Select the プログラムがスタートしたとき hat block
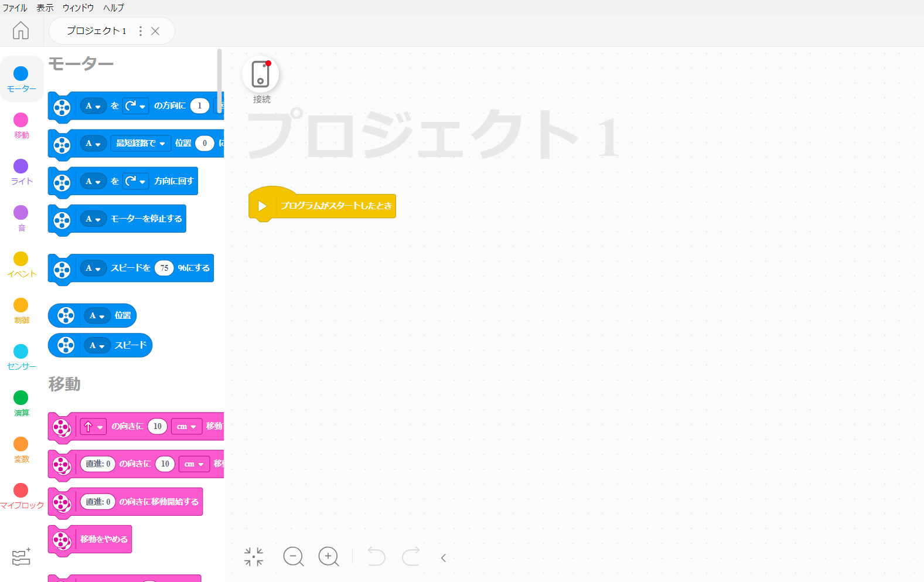 [x=322, y=204]
